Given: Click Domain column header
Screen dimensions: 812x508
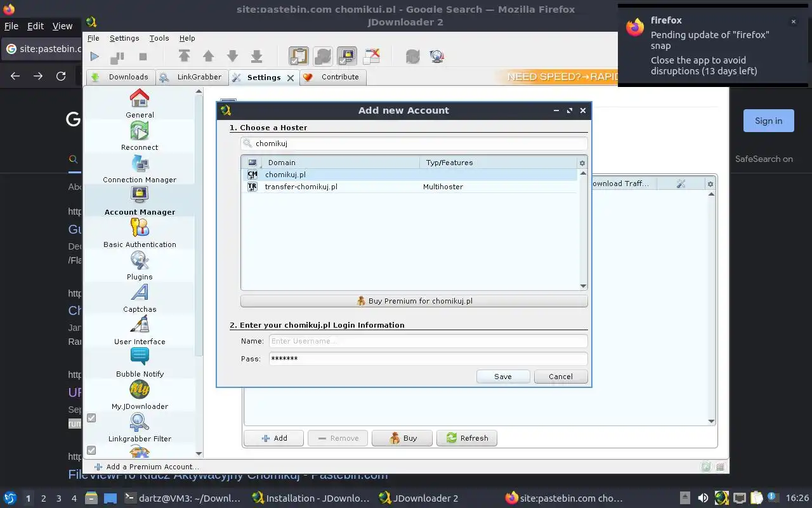Looking at the screenshot, I should pos(339,163).
